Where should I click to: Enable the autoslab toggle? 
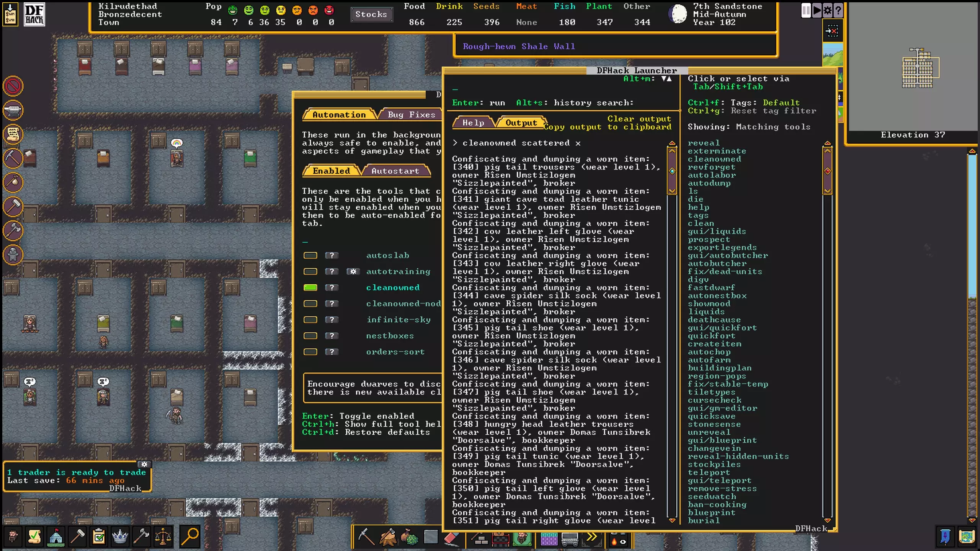(310, 255)
